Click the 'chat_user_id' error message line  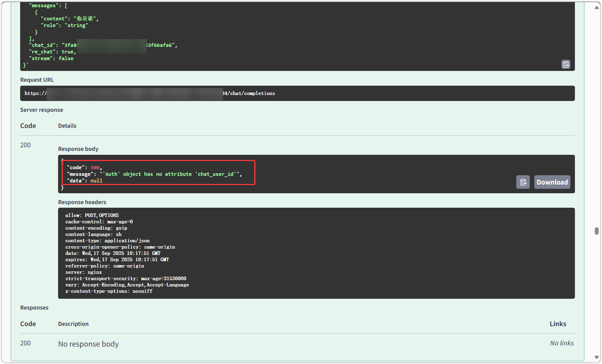(155, 174)
